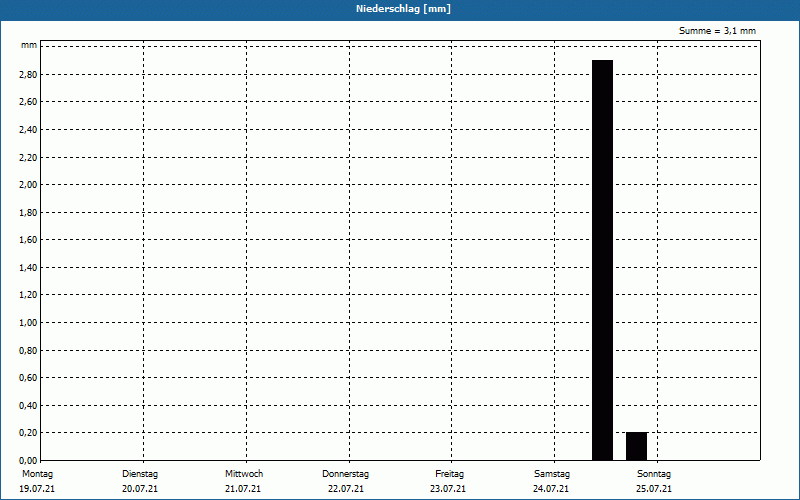The width and height of the screenshot is (800, 500).
Task: Click the tall Saturday precipitation bar
Action: [x=602, y=260]
